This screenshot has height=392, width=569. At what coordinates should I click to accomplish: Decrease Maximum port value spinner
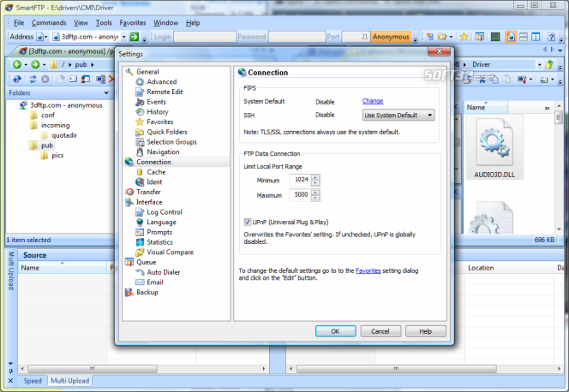click(x=315, y=198)
